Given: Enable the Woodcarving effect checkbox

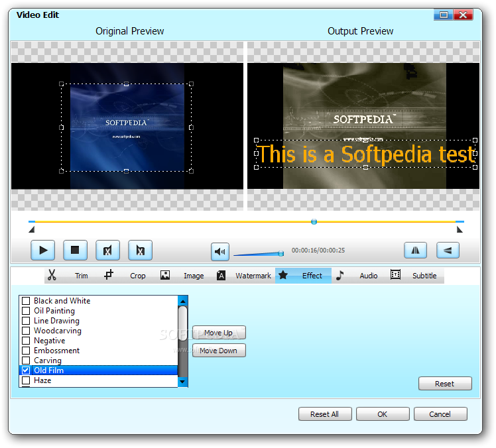Looking at the screenshot, I should (26, 331).
